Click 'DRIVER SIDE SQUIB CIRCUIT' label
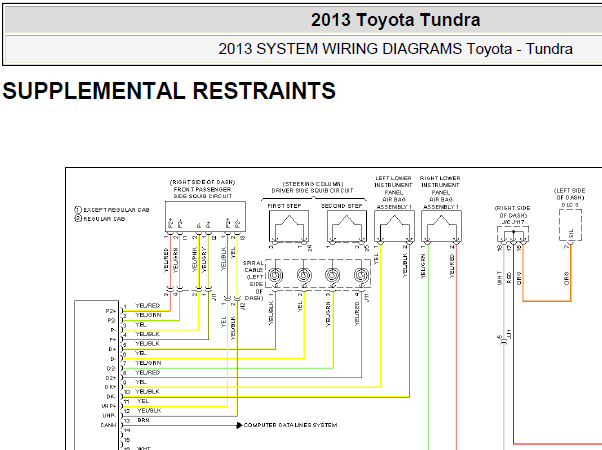The height and width of the screenshot is (450, 602). tap(312, 190)
